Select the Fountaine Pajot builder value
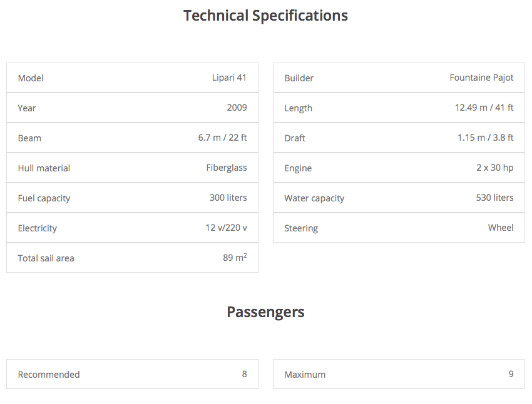This screenshot has width=532, height=404. click(481, 78)
